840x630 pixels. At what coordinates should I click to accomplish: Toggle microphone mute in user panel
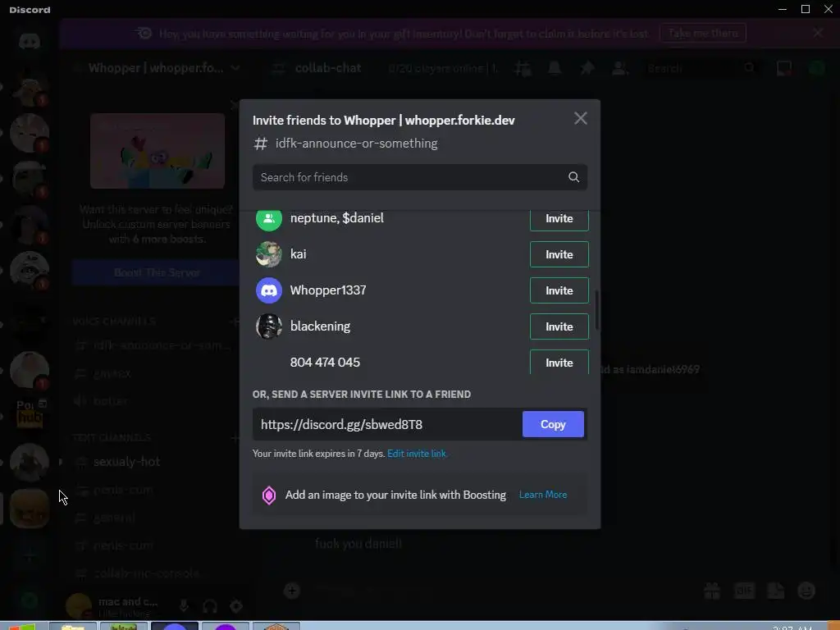184,606
